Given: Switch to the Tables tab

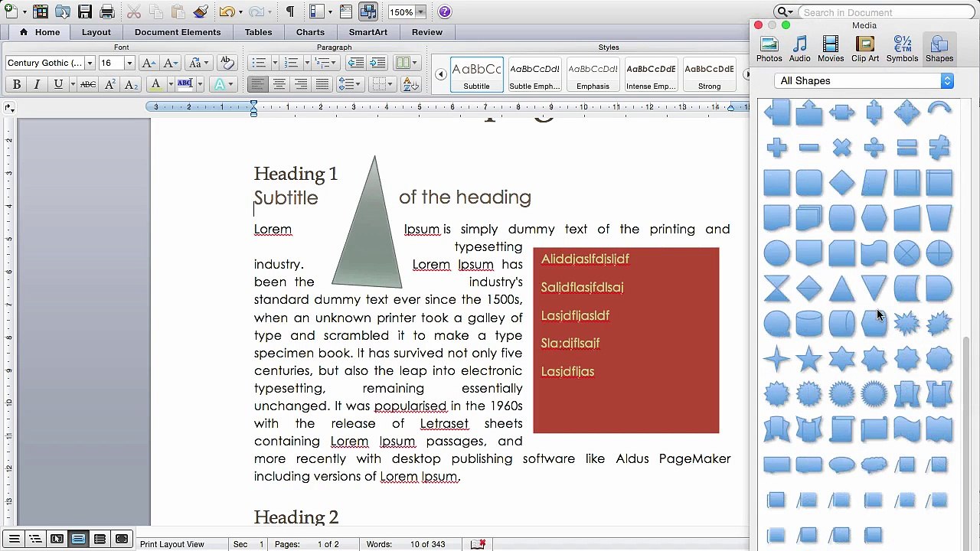Looking at the screenshot, I should point(258,32).
